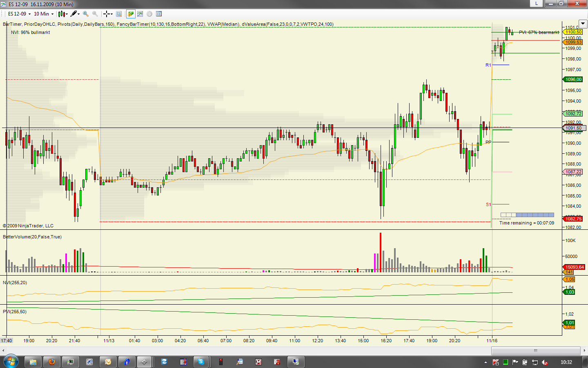Image resolution: width=588 pixels, height=368 pixels.
Task: Click the L link button in title bar
Action: (x=536, y=3)
